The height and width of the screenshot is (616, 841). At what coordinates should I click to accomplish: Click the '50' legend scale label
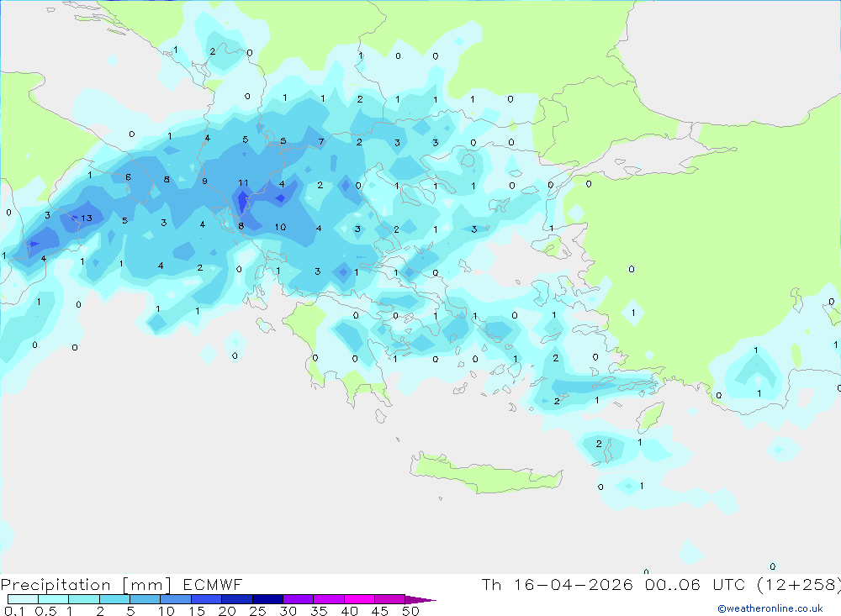tap(410, 611)
